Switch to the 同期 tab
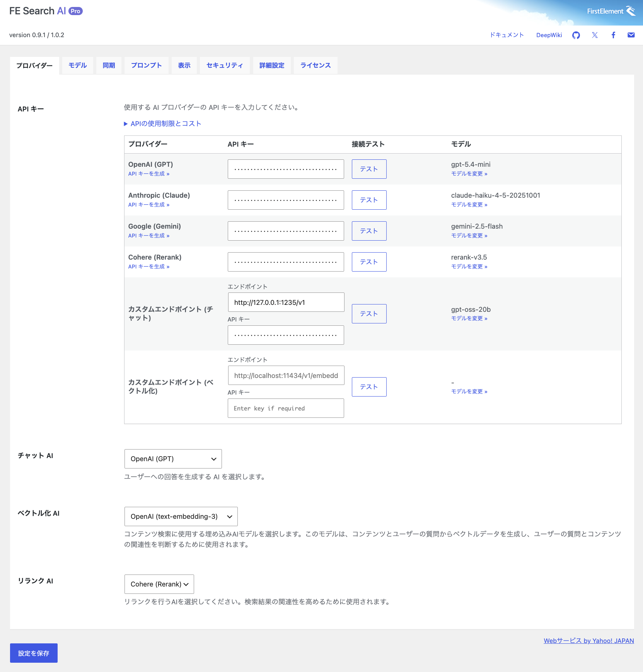Screen dimensions: 643x672 pyautogui.click(x=109, y=65)
